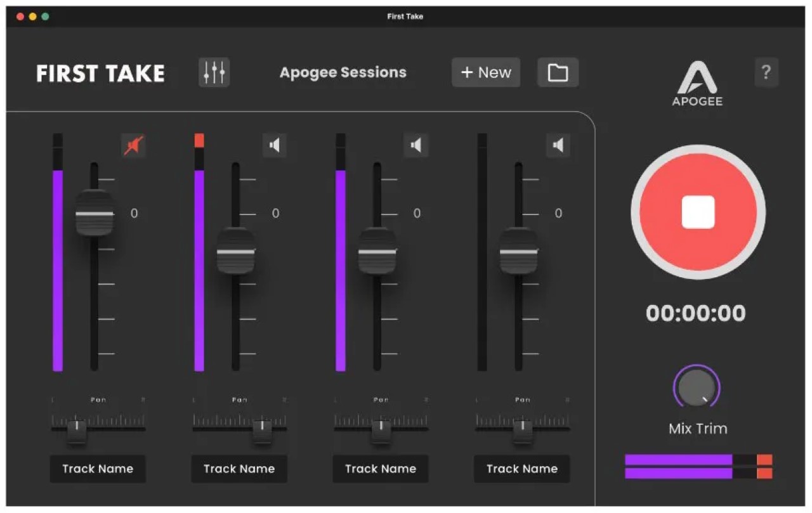Unmute the first track's speaker icon
Screen dimensions: 812x513
[133, 146]
